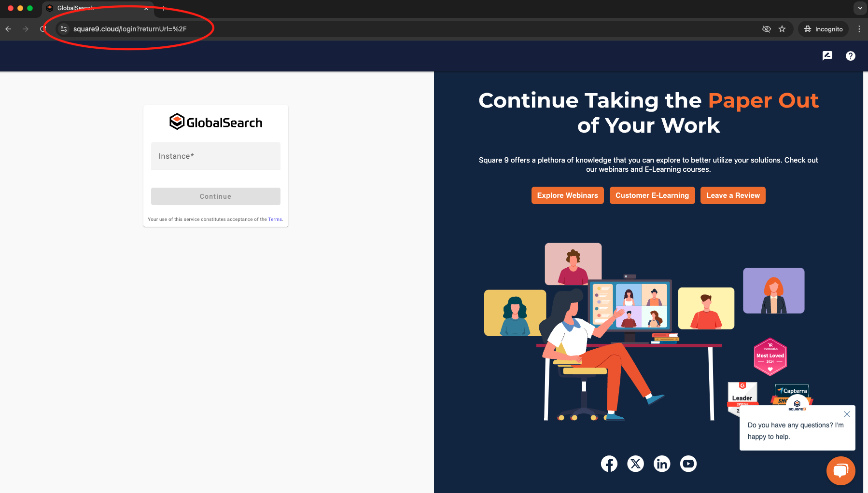Open the GlobalSearch help question mark
Image resolution: width=868 pixels, height=493 pixels.
(851, 55)
